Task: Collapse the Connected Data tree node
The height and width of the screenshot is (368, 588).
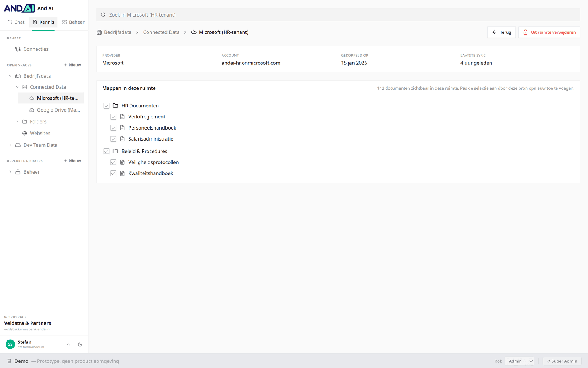Action: pos(17,87)
